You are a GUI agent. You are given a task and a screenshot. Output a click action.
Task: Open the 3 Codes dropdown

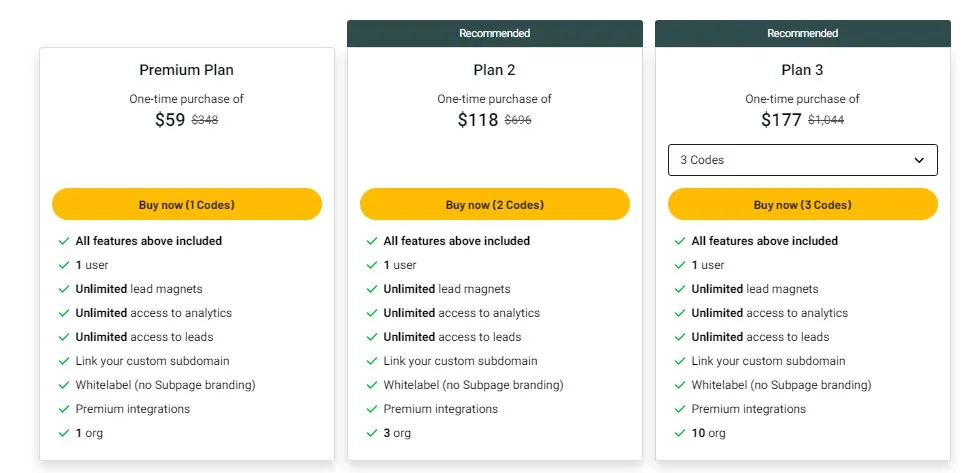click(802, 160)
